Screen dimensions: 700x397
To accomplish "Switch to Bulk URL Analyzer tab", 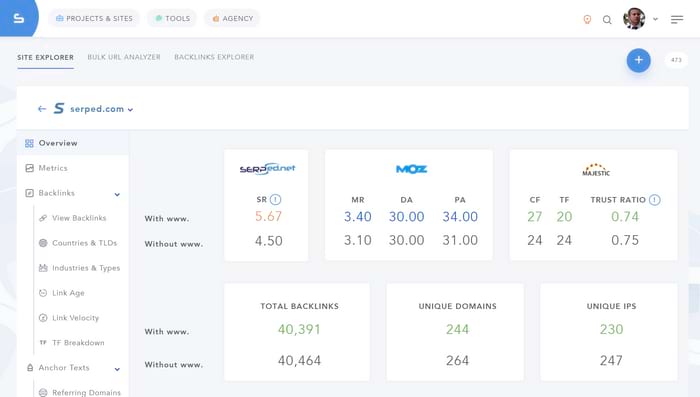I will click(124, 57).
